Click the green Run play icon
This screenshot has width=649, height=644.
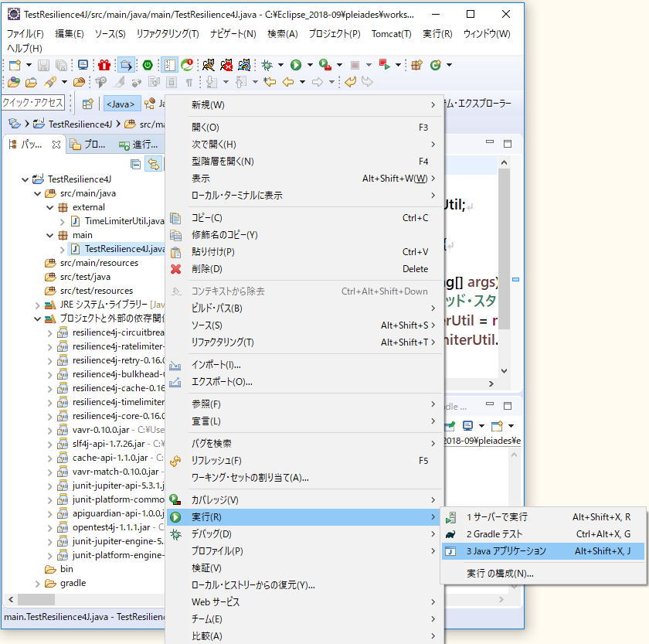coord(295,65)
